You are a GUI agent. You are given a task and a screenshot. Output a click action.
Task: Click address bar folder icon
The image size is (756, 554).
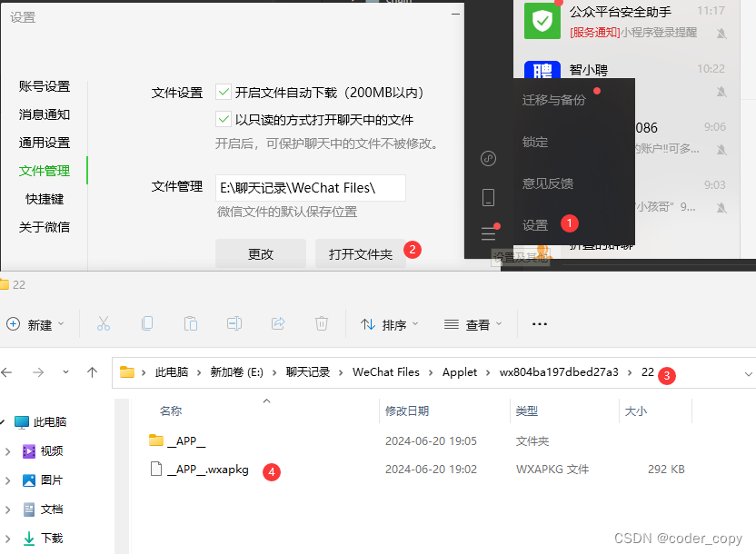tap(127, 371)
